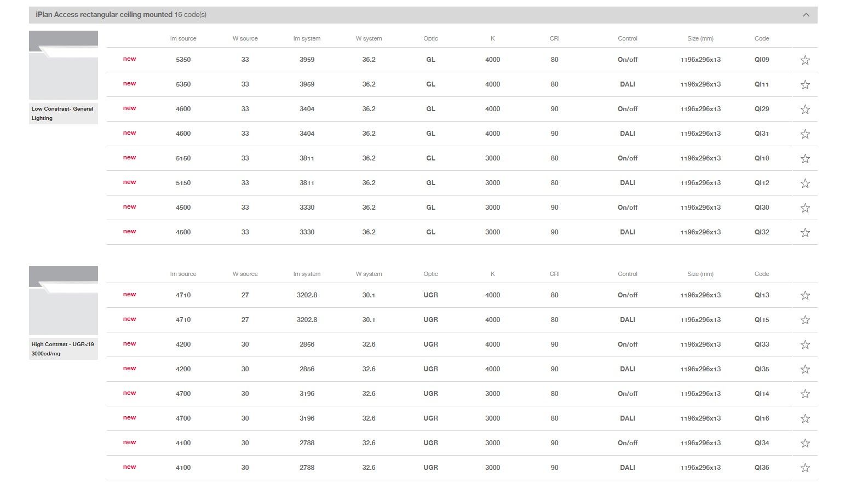The height and width of the screenshot is (500, 868).
Task: Star the QI36 product row
Action: [804, 468]
